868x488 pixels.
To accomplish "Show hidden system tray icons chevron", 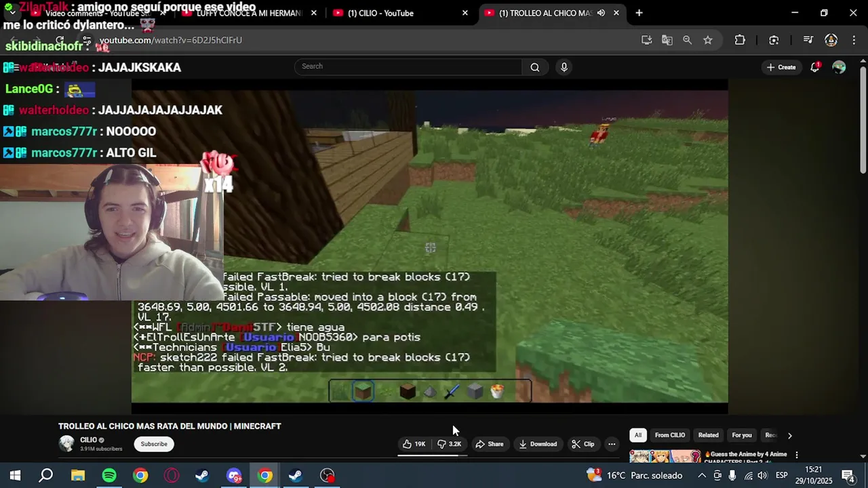I will (702, 475).
